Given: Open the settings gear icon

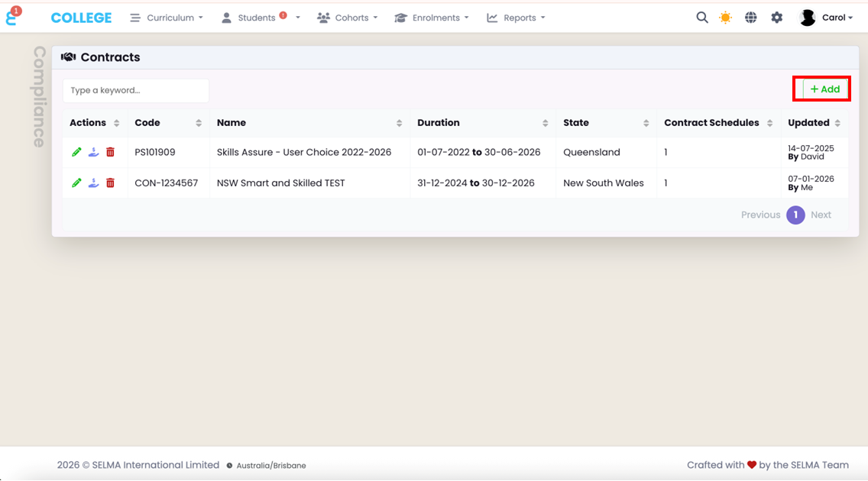Looking at the screenshot, I should [777, 18].
